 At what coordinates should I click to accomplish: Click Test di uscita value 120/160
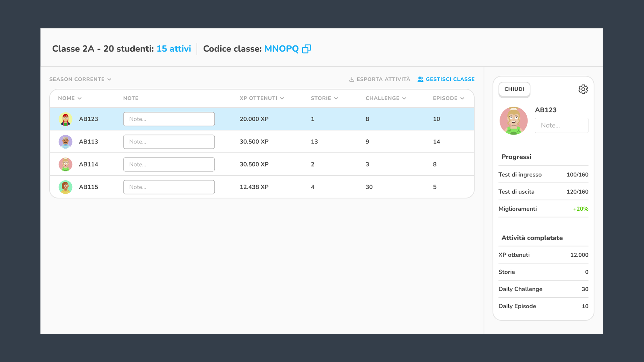(x=577, y=192)
